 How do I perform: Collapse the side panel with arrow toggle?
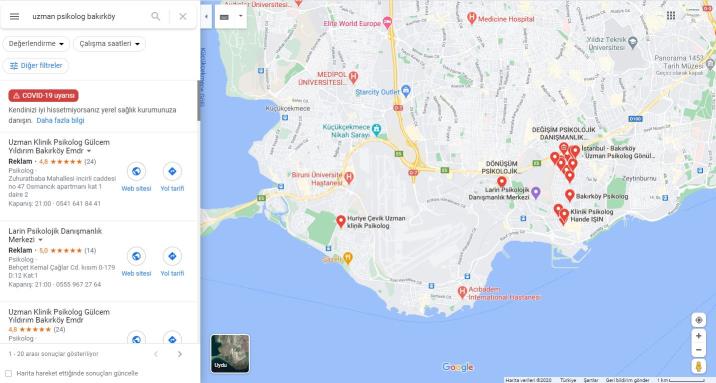[x=206, y=16]
